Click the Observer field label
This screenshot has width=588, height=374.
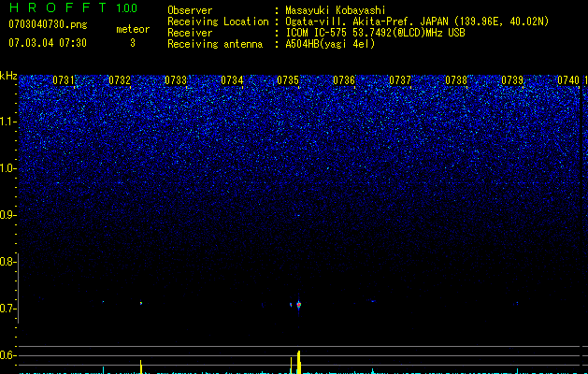(x=190, y=10)
